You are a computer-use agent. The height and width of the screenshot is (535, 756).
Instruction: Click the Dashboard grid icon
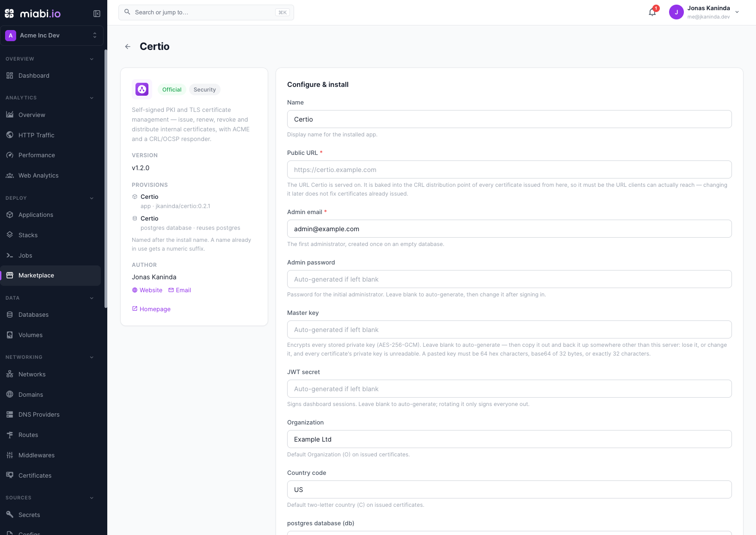[x=10, y=75]
